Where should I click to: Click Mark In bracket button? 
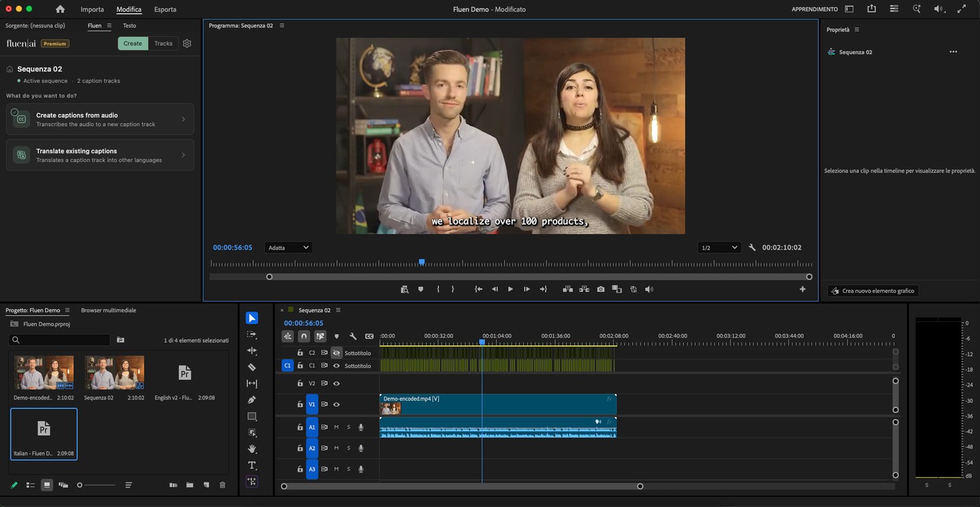point(438,289)
